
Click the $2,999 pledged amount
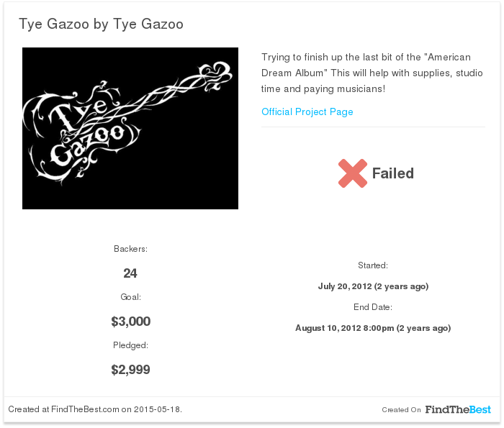coord(130,370)
